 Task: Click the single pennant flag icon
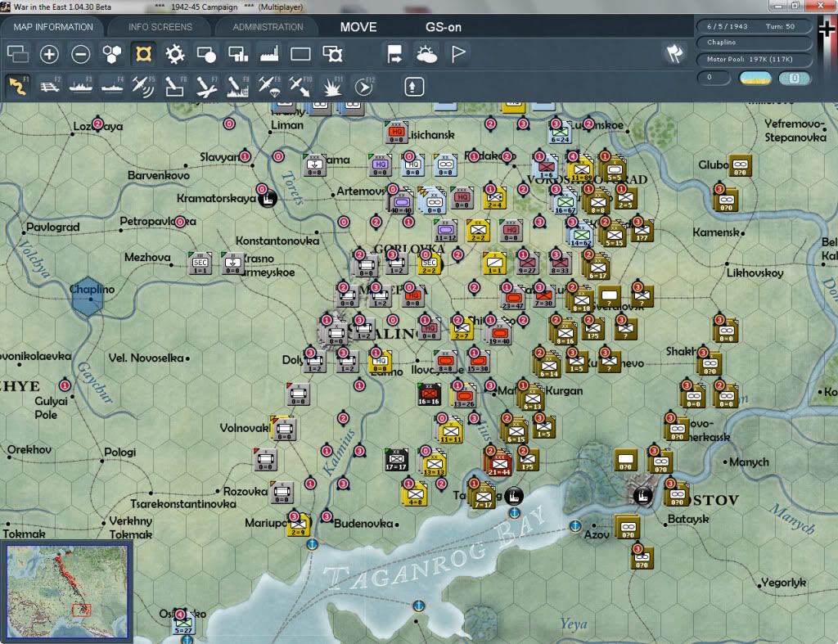point(458,53)
